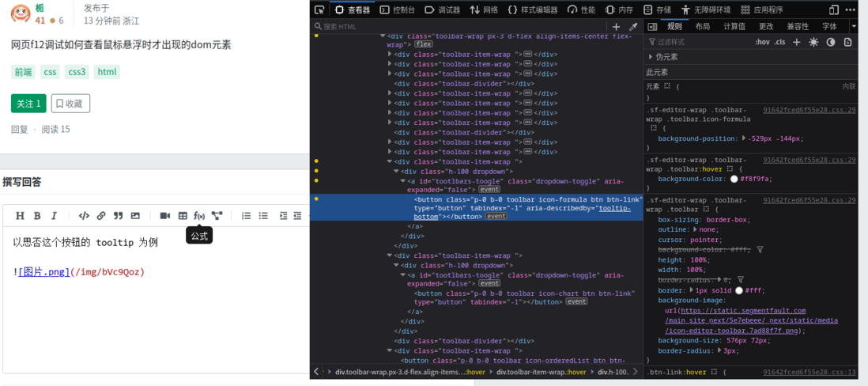868x386 pixels.
Task: Open the 布局 layout tab
Action: coord(702,27)
